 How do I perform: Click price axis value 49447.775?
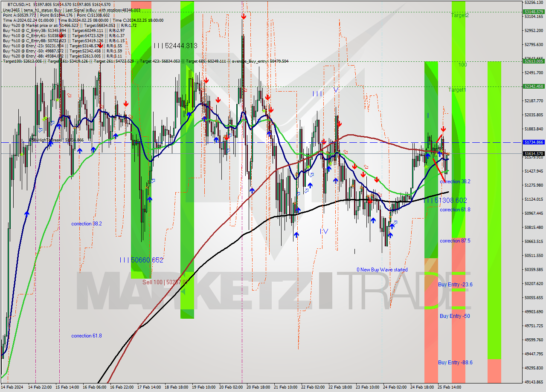tap(534, 354)
